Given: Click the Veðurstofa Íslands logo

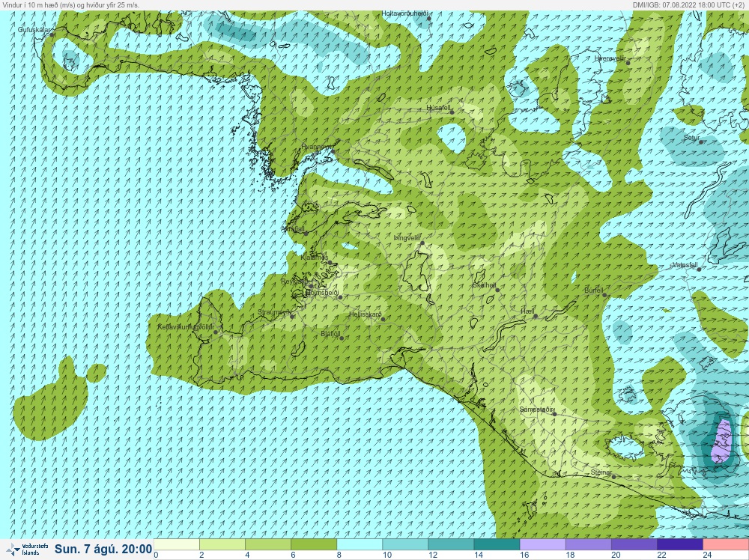Looking at the screenshot, I should pos(27,550).
